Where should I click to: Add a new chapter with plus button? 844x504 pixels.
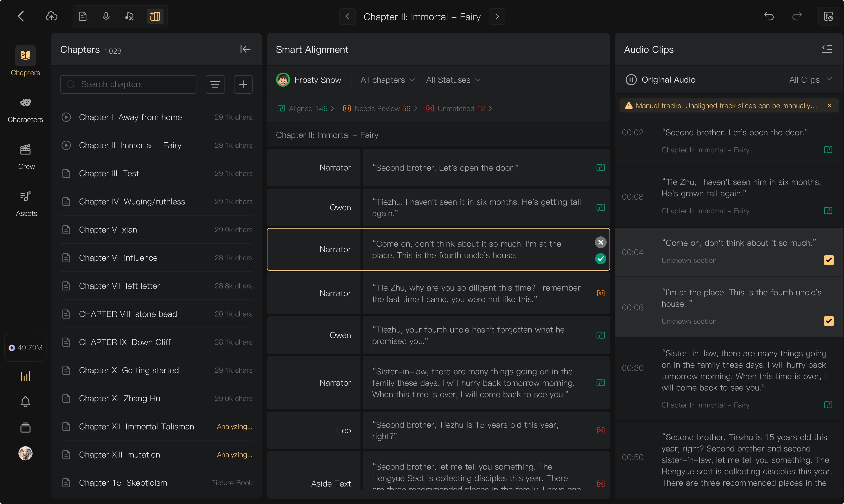[243, 84]
